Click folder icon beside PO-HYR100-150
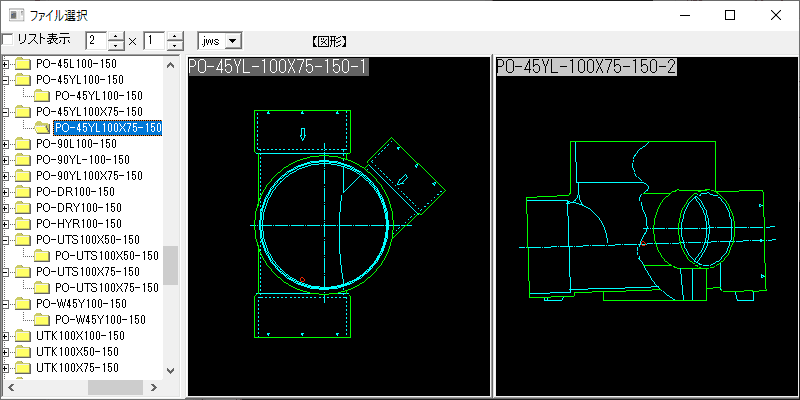This screenshot has height=400, width=800. click(22, 224)
